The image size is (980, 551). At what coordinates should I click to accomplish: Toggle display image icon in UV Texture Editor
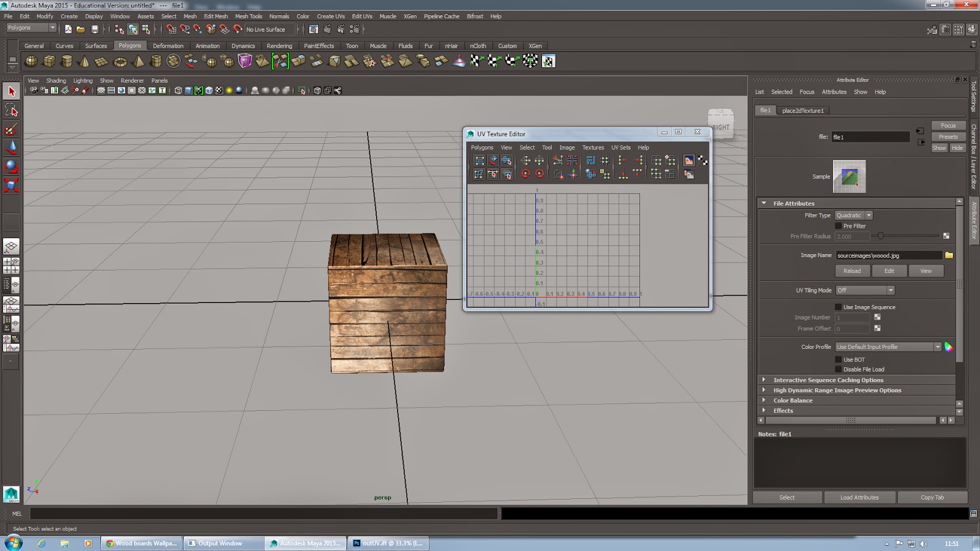[x=689, y=160]
